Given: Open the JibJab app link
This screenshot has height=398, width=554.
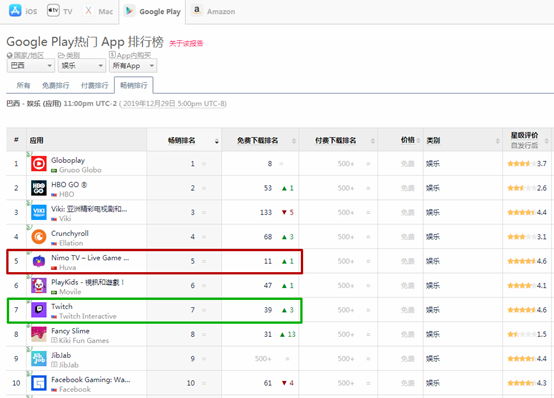Looking at the screenshot, I should [x=61, y=355].
